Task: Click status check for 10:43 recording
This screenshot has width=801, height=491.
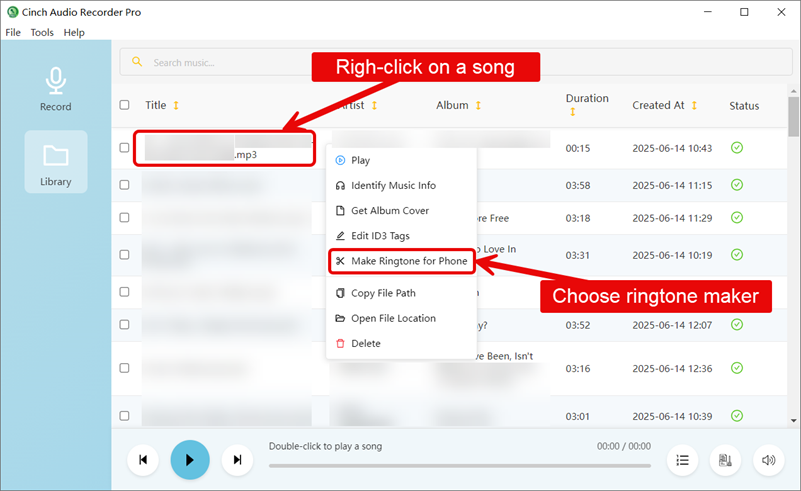Action: pyautogui.click(x=737, y=148)
